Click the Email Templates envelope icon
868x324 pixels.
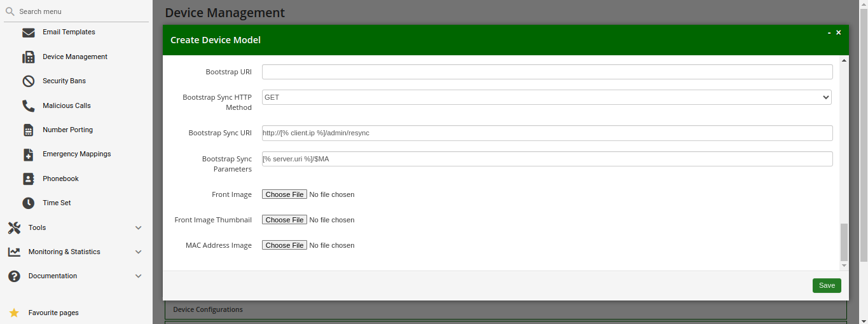tap(29, 32)
